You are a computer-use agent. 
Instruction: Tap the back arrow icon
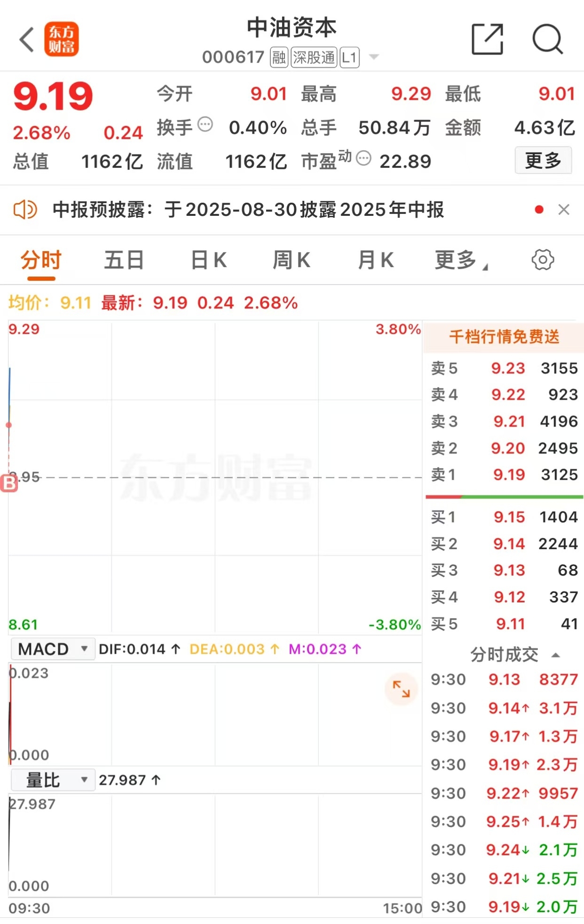[x=27, y=39]
